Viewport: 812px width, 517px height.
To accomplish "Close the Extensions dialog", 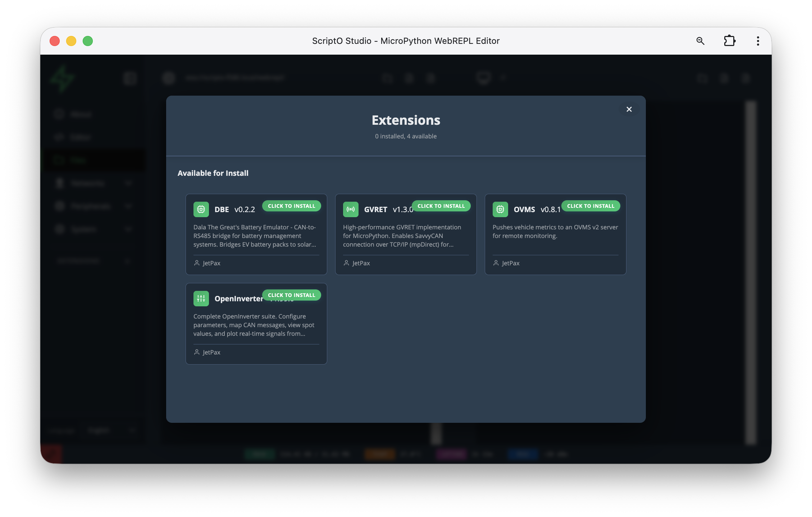I will [x=629, y=109].
